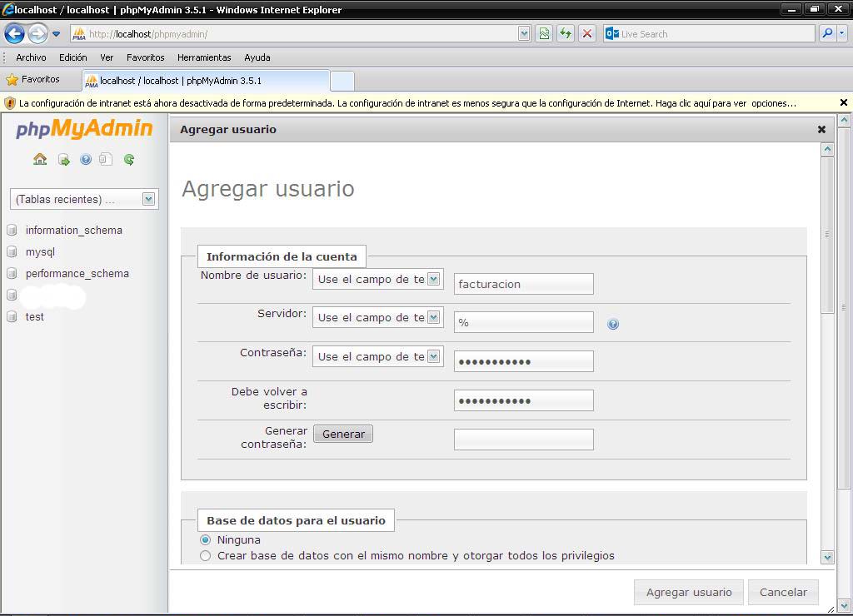Click the phpMyAdmin logo
Viewport: 853px width, 616px height.
84,129
